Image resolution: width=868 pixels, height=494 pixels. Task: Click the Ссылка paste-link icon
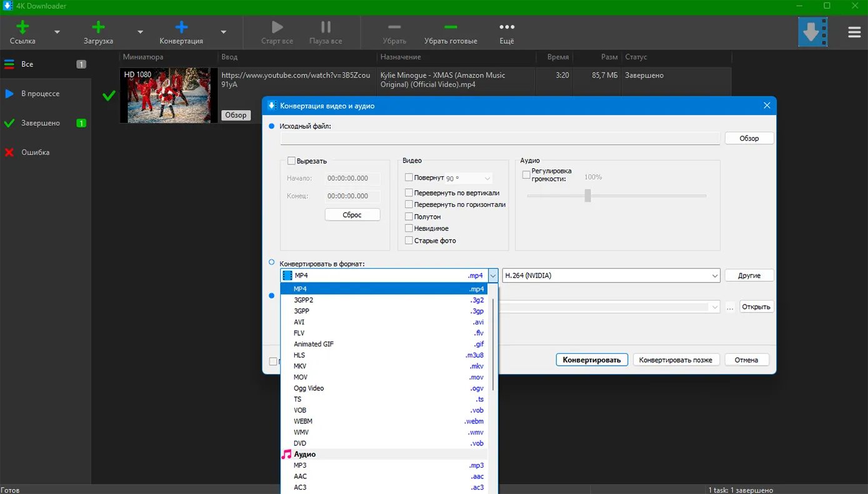pyautogui.click(x=22, y=26)
